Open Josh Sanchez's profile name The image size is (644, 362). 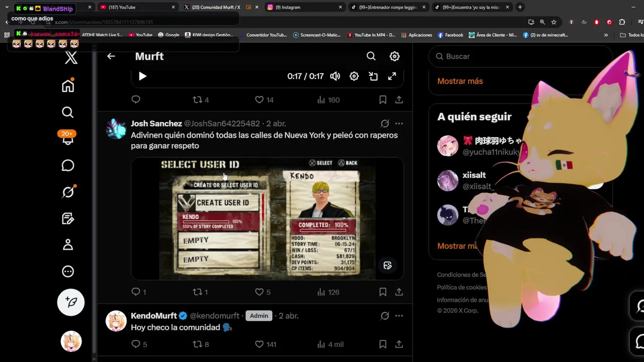[x=156, y=124]
